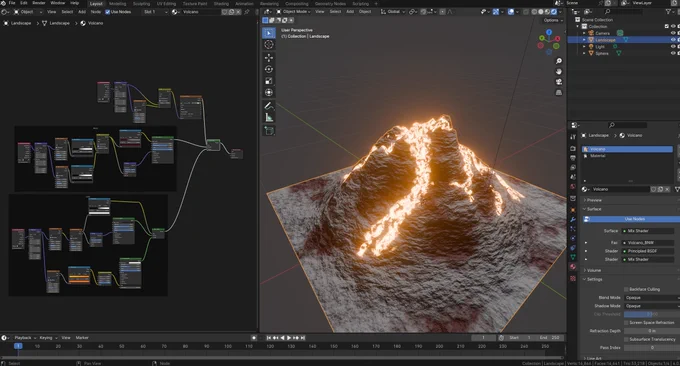Open the View Layer properties tab
Image resolution: width=680 pixels, height=366 pixels.
click(573, 167)
